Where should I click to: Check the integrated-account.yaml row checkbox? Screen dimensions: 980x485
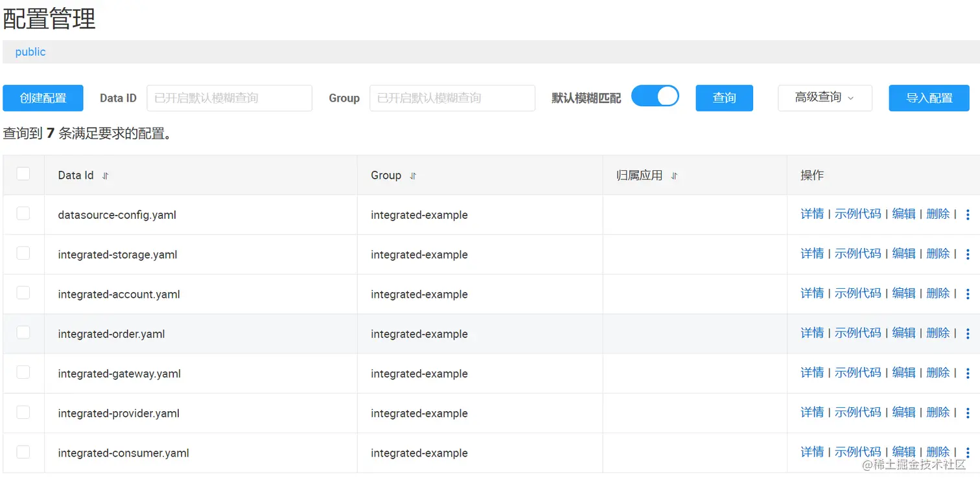(23, 293)
